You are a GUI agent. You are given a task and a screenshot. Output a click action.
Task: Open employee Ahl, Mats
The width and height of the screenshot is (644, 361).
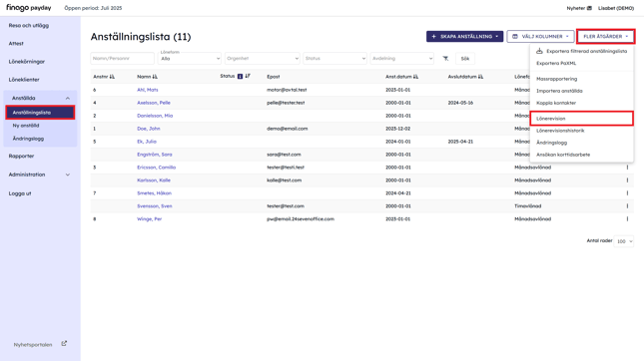[x=148, y=90]
